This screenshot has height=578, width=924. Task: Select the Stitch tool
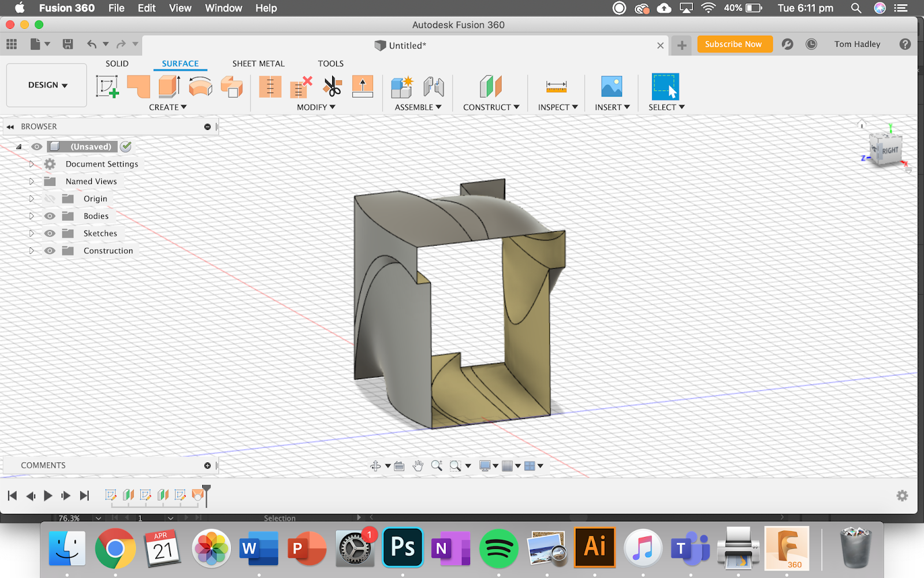270,87
